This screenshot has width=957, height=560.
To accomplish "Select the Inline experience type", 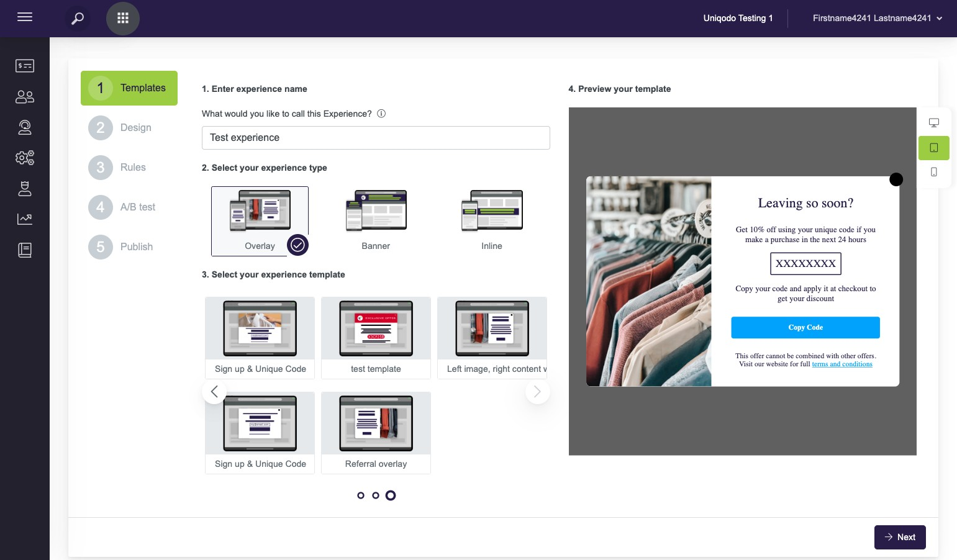I will pos(491,220).
